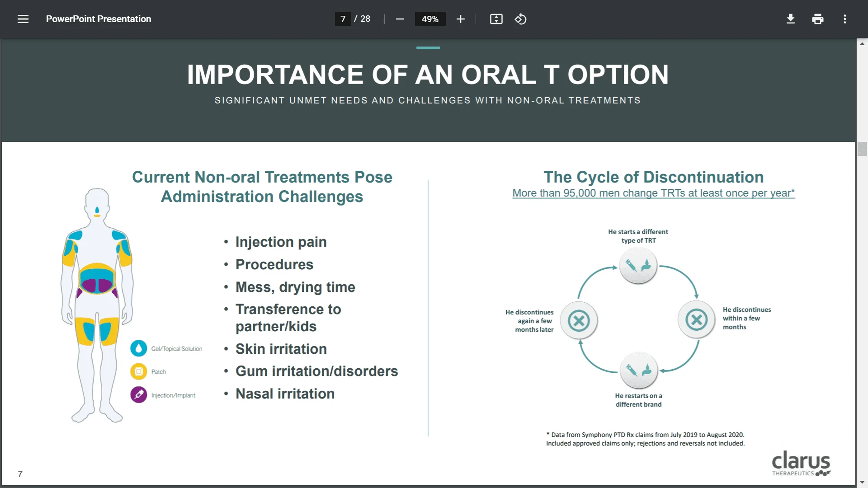Click 'Transference to partner/kids' text
The width and height of the screenshot is (868, 488).
point(288,318)
